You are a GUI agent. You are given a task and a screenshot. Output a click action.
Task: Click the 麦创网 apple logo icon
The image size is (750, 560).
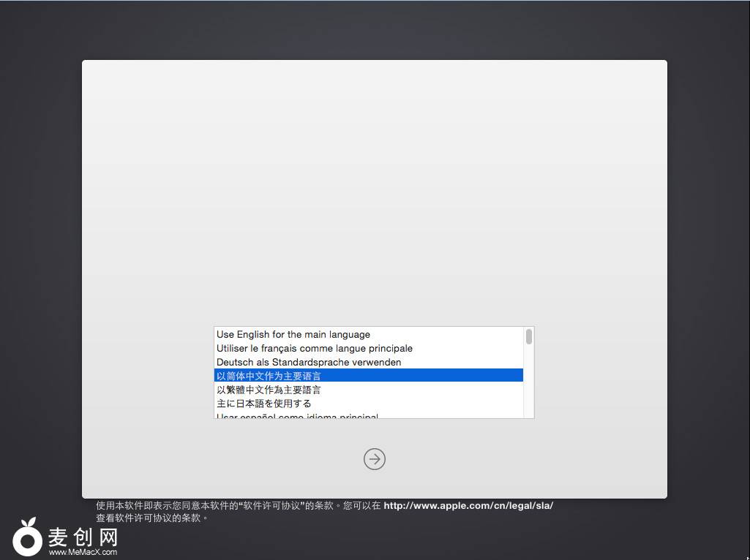28,537
